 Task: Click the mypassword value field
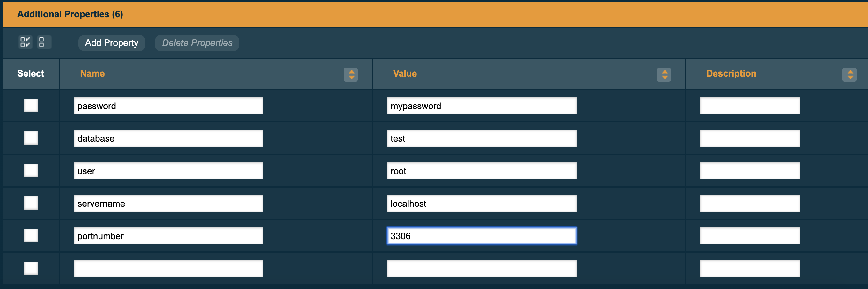pos(481,106)
